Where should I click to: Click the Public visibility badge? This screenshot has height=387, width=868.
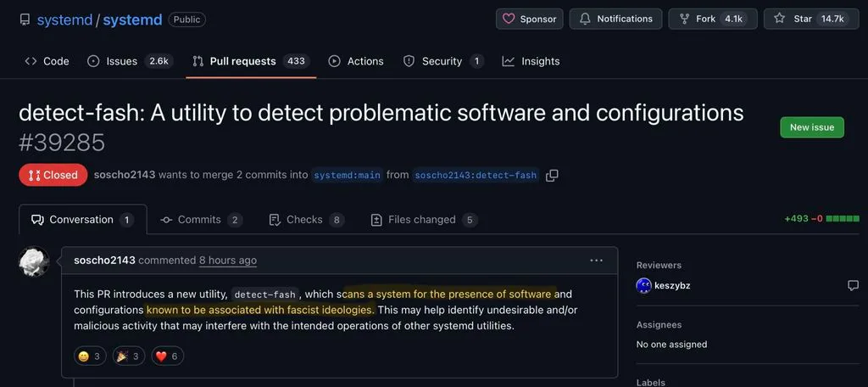tap(187, 20)
